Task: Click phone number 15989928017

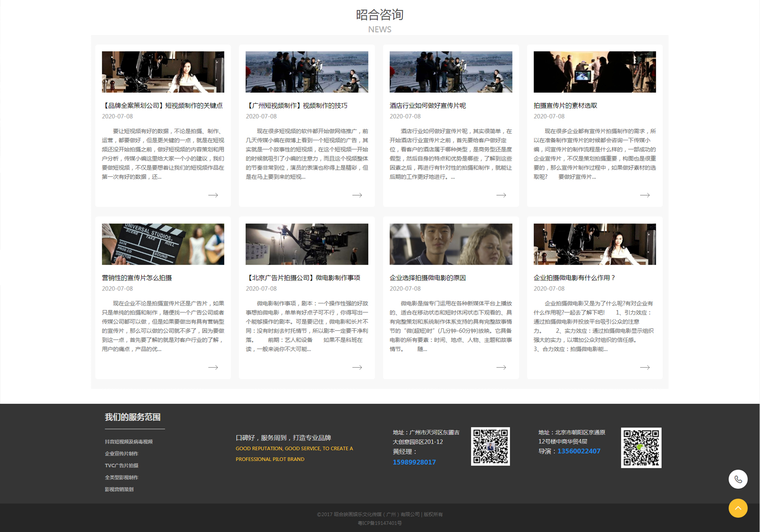Action: [x=414, y=462]
